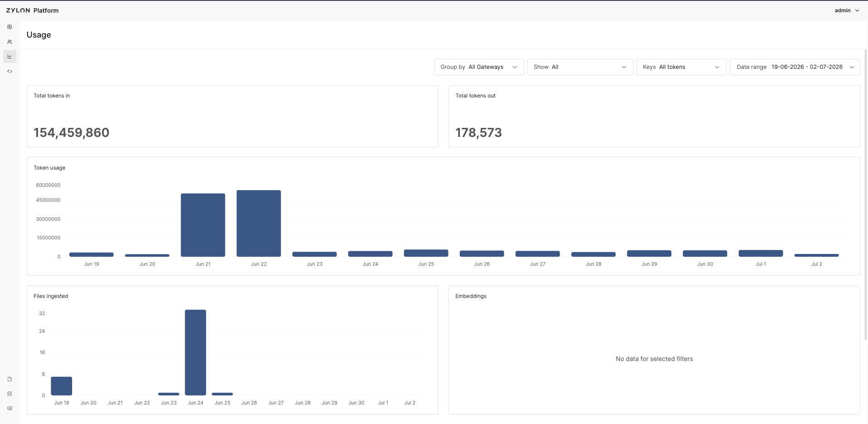Viewport: 868px width, 424px height.
Task: Click the Jun 21 bar in Token usage
Action: (x=203, y=225)
